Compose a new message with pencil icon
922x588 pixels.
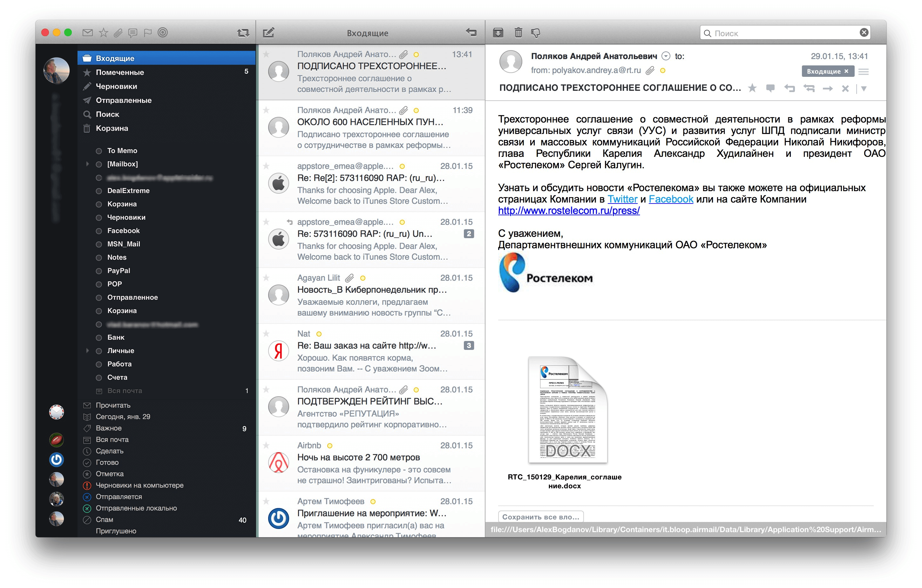[269, 33]
